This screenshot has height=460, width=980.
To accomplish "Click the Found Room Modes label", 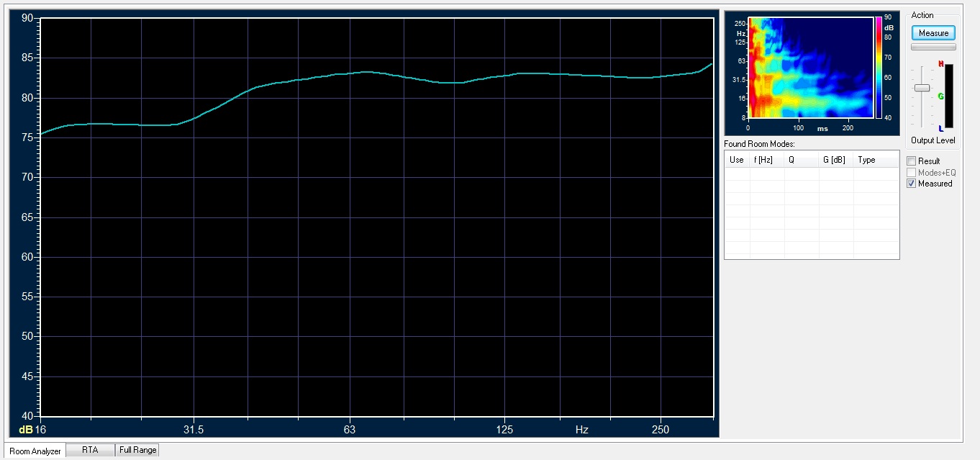I will [759, 144].
